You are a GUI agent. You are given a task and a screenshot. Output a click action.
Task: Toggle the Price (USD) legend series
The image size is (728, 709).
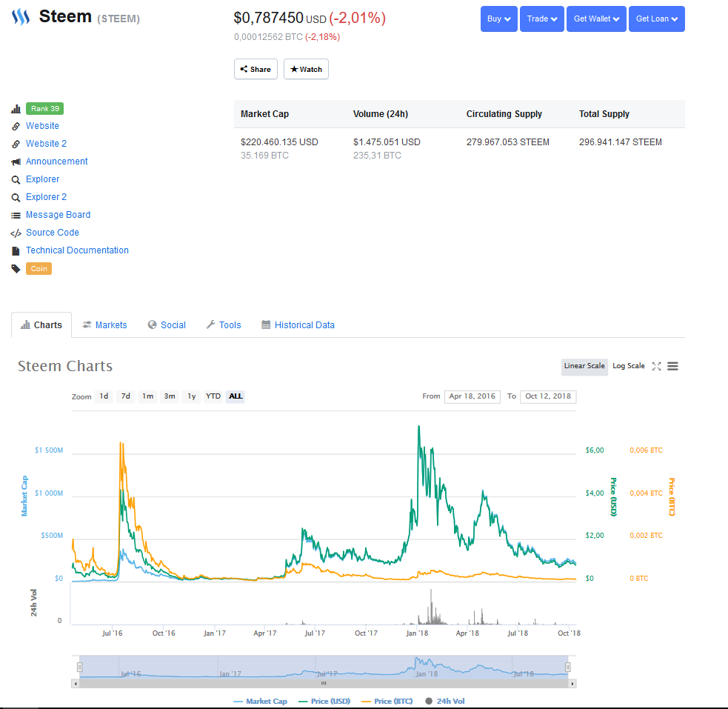pos(324,701)
